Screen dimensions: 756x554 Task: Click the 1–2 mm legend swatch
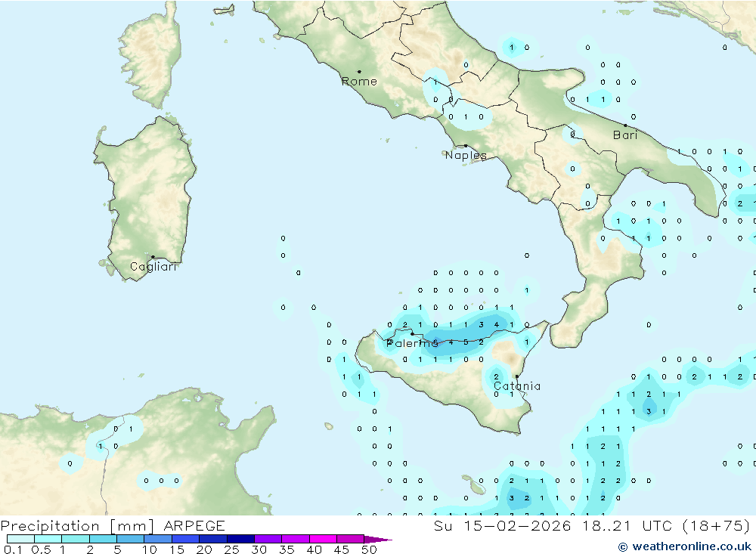pyautogui.click(x=76, y=539)
